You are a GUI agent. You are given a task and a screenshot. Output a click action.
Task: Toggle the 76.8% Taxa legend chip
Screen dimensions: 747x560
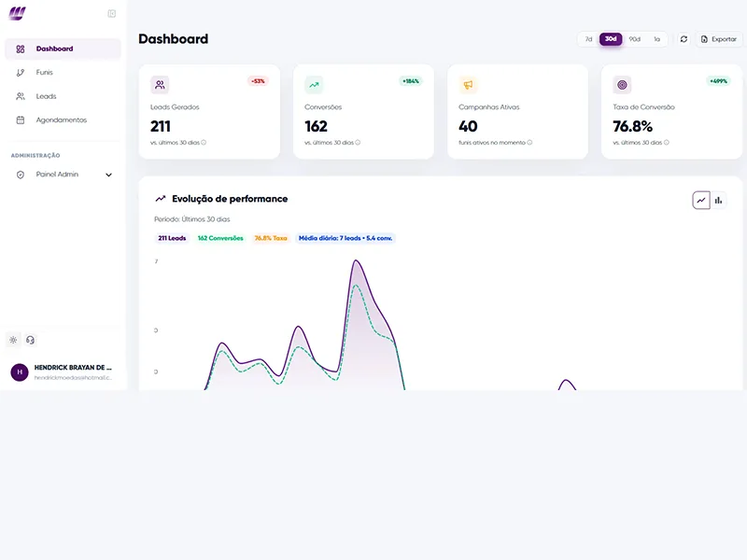point(271,238)
